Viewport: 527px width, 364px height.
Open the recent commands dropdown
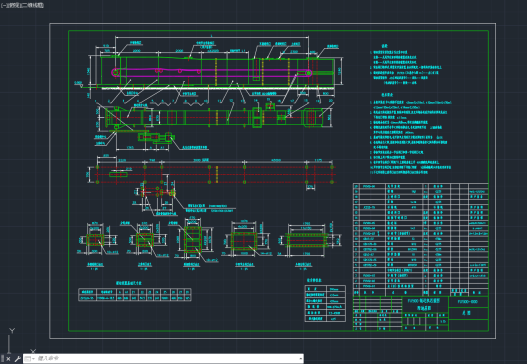pyautogui.click(x=30, y=359)
